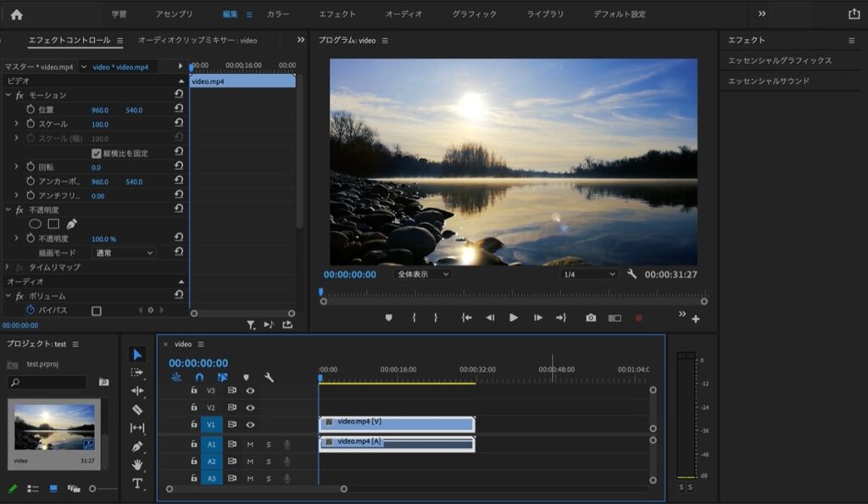
Task: Select the Pen tool in toolbox
Action: (137, 446)
